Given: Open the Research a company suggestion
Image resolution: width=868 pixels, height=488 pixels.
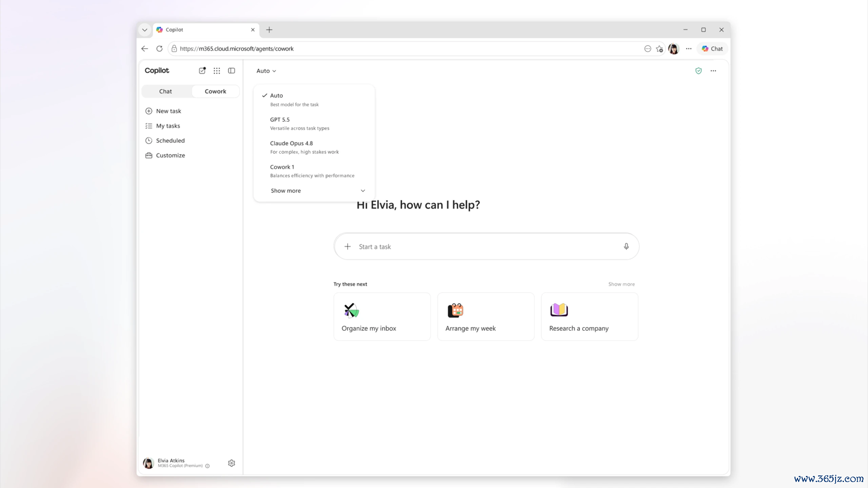Looking at the screenshot, I should coord(590,317).
